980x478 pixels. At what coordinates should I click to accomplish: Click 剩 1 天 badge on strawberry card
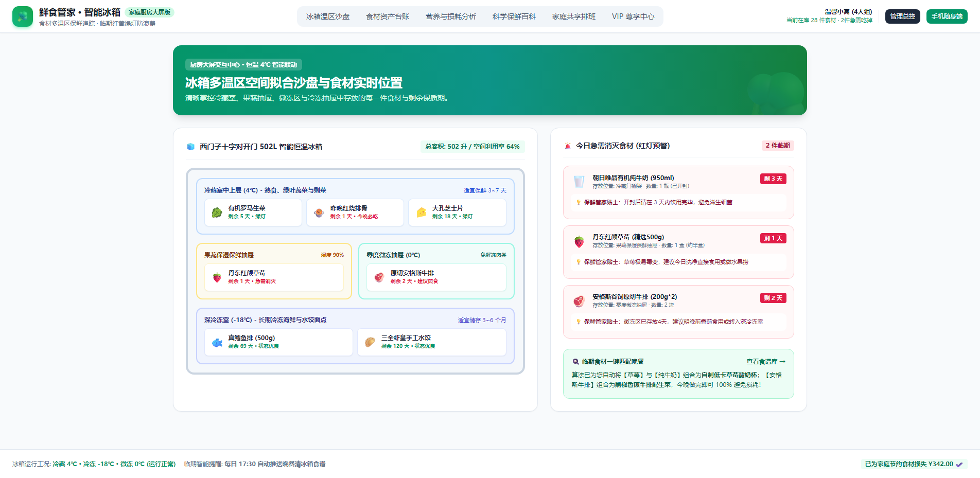(x=773, y=238)
